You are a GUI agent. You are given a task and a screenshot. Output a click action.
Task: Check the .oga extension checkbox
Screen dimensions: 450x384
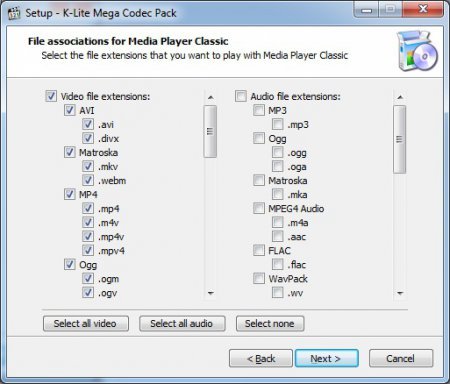[278, 166]
